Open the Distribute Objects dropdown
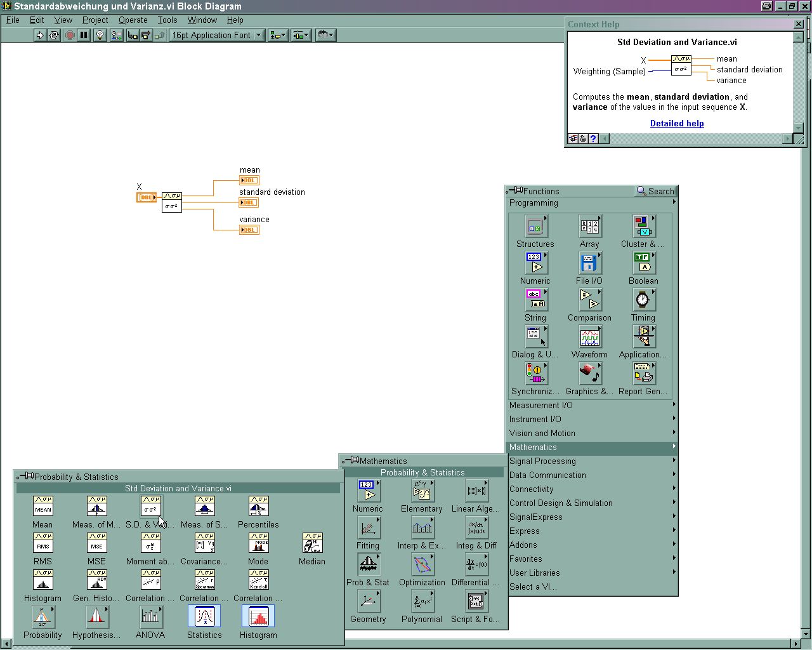 pyautogui.click(x=300, y=36)
